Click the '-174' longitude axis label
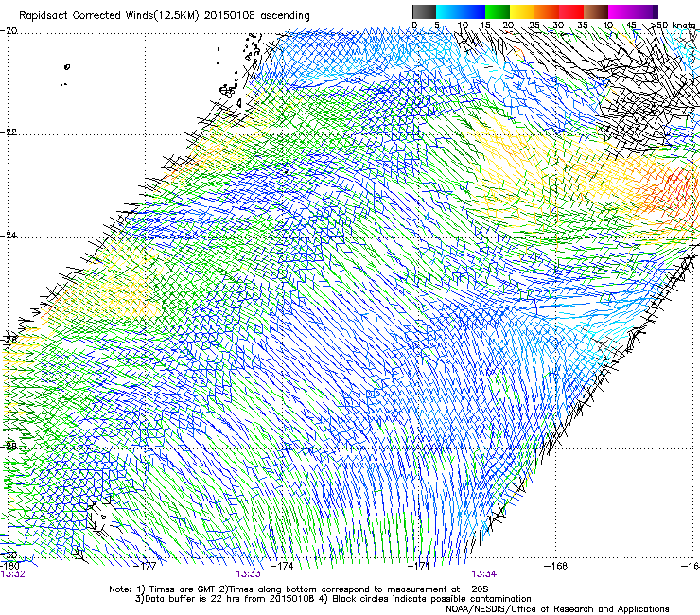 coord(283,566)
